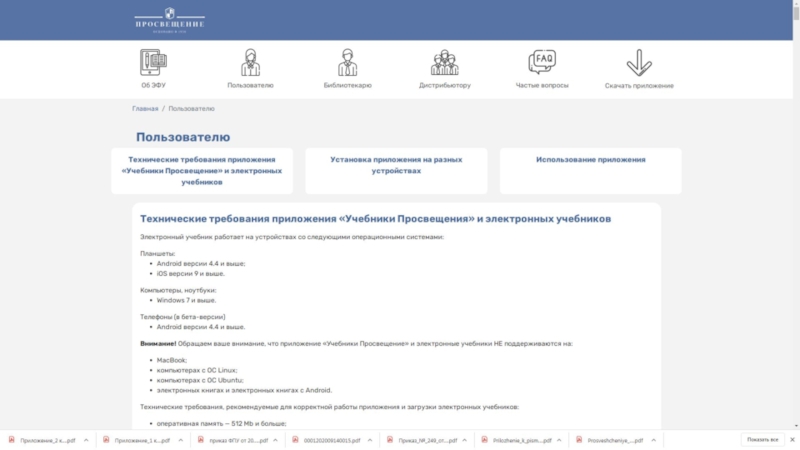The width and height of the screenshot is (800, 450).
Task: Open downloaded file Prilozhenie_k_pism...pdf
Action: tap(522, 440)
